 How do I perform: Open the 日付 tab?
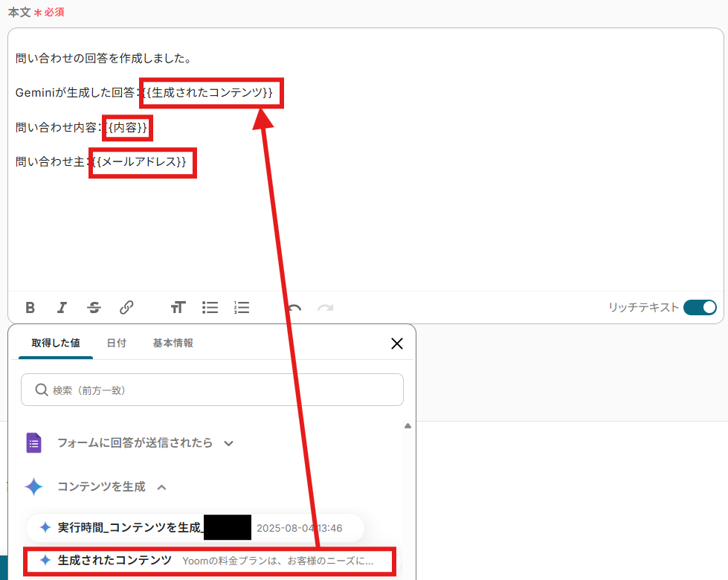pos(117,344)
